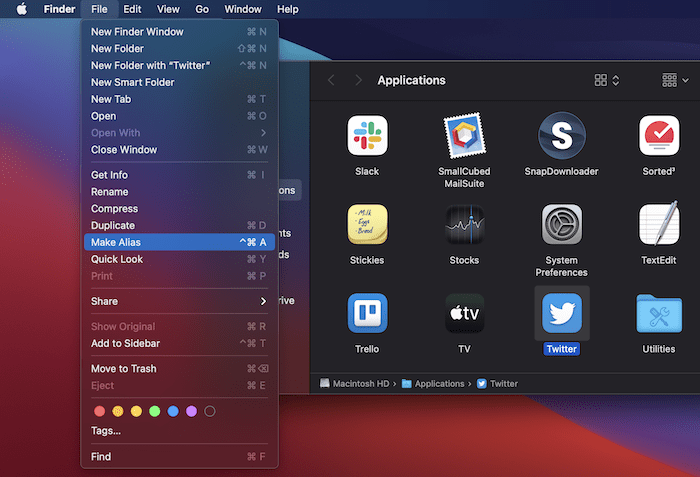This screenshot has width=700, height=477.
Task: Go back with the Finder back arrow
Action: click(331, 80)
